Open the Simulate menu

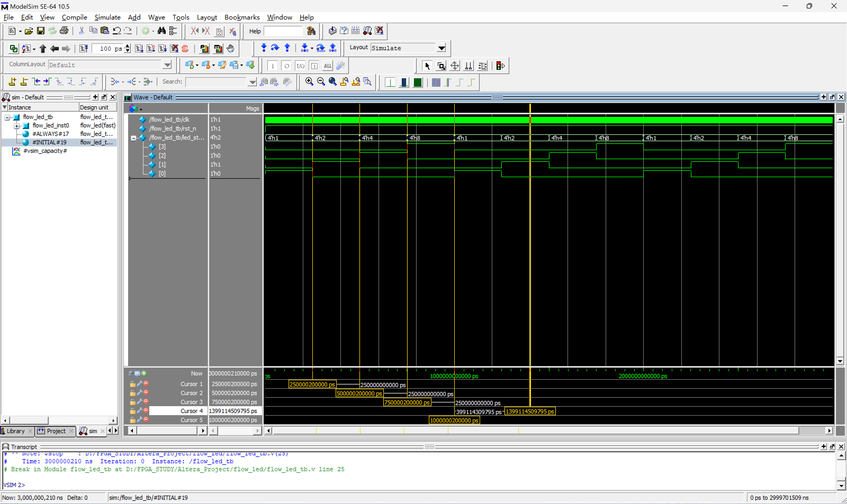[107, 17]
